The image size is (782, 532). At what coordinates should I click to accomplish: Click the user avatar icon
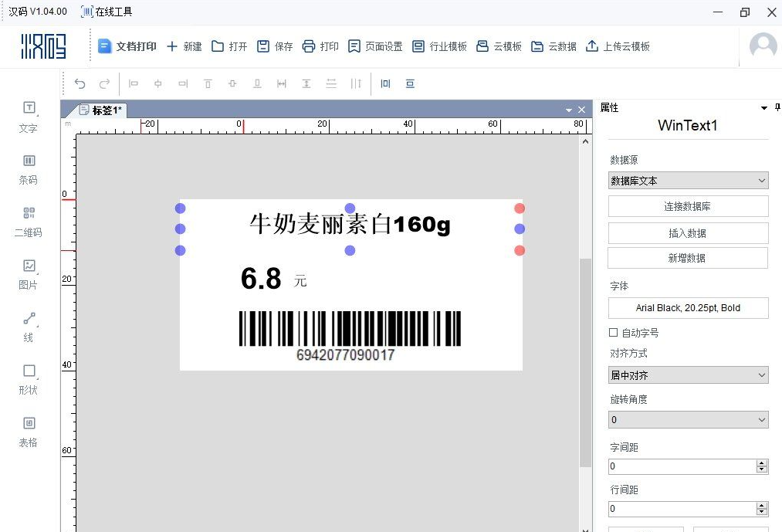pyautogui.click(x=763, y=46)
